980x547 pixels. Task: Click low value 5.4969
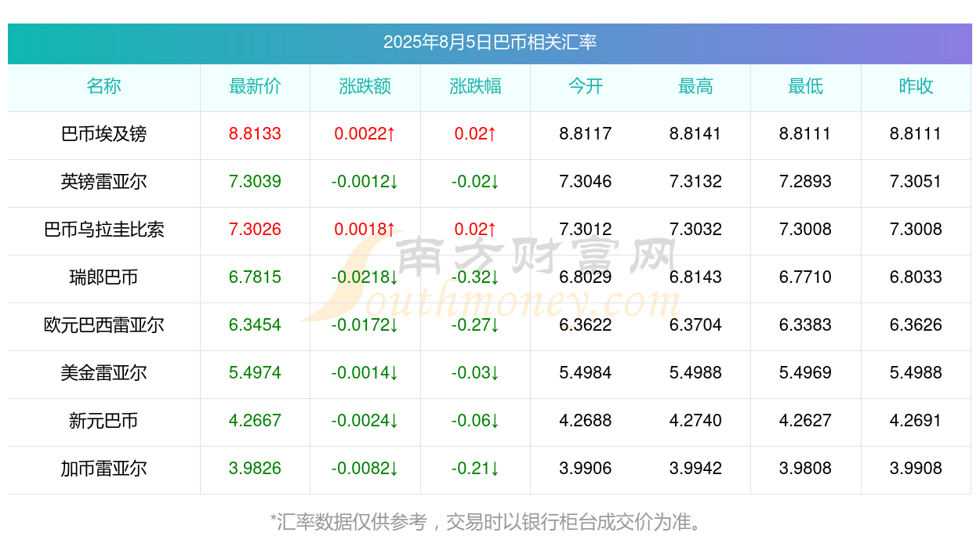(806, 373)
